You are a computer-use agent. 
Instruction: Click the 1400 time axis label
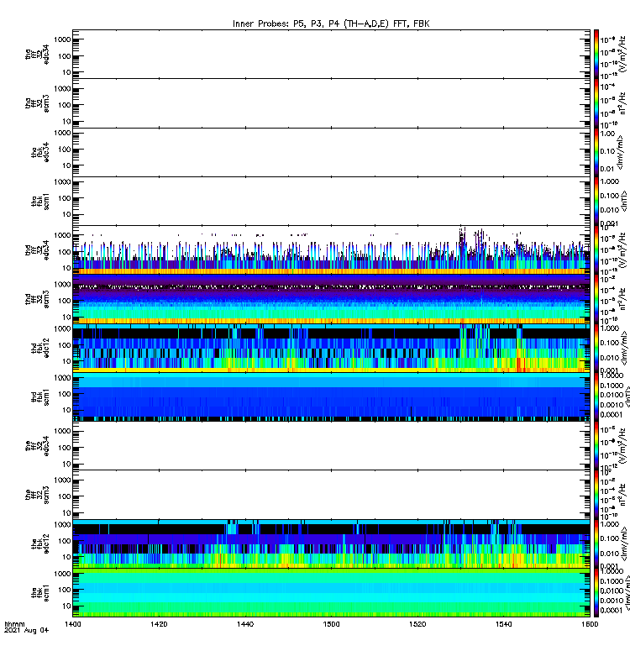[73, 624]
